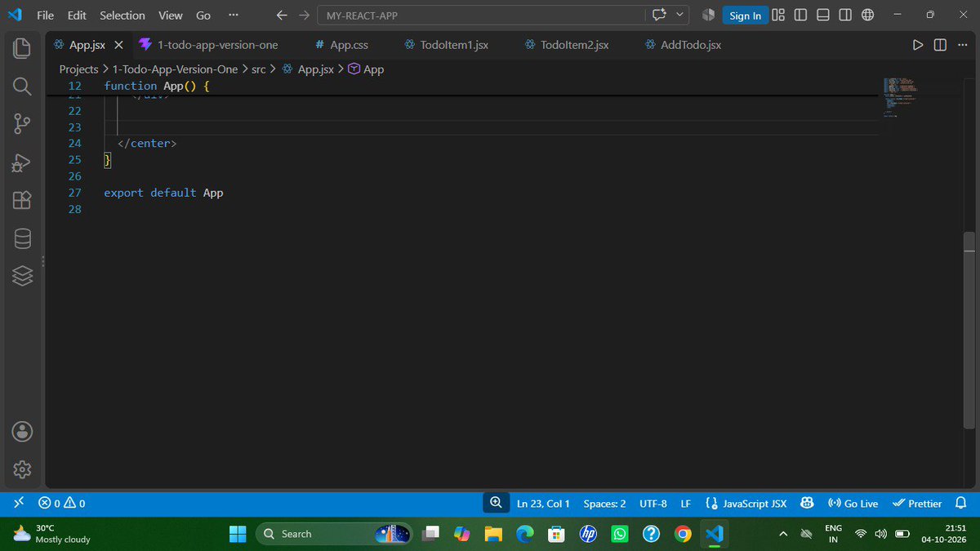Switch to TodoItem2.jsx tab
The image size is (980, 551).
click(574, 45)
